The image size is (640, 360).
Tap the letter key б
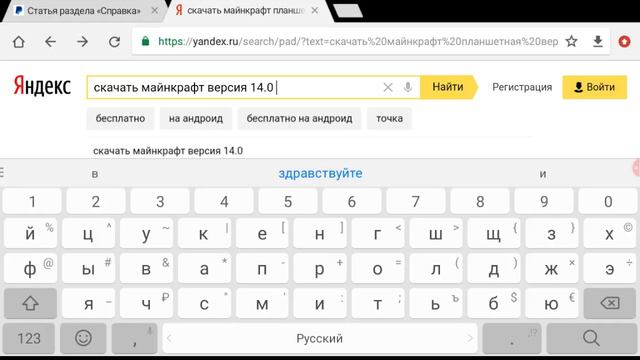493,303
